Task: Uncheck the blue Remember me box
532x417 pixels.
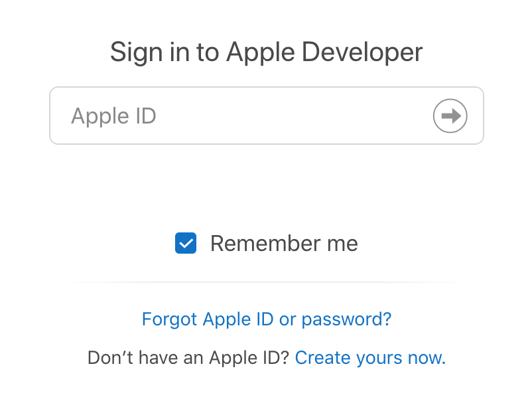Action: pos(186,243)
